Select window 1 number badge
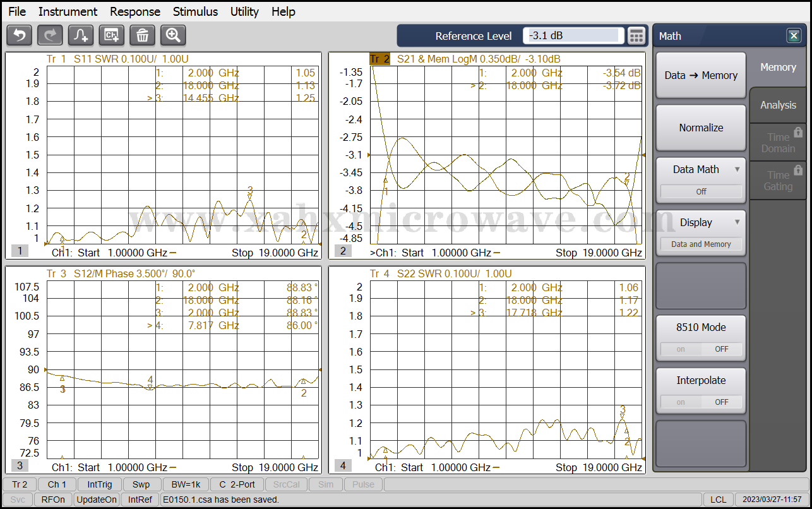 point(20,251)
